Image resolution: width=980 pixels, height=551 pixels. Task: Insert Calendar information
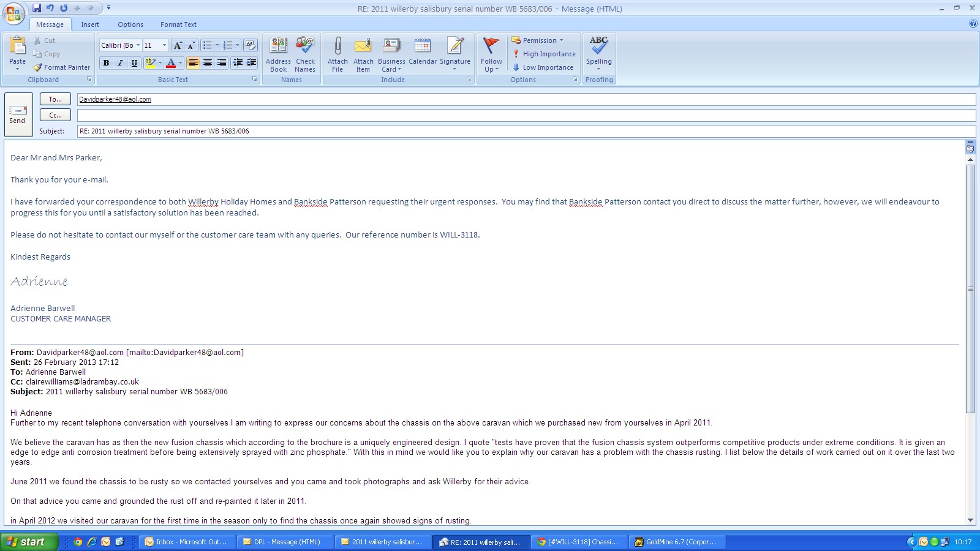(423, 51)
